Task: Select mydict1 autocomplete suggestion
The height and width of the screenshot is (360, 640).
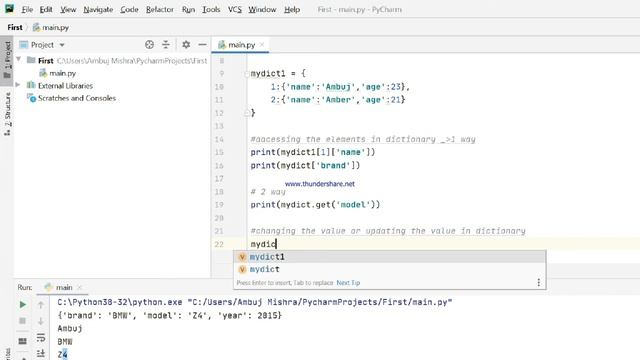Action: [x=389, y=257]
